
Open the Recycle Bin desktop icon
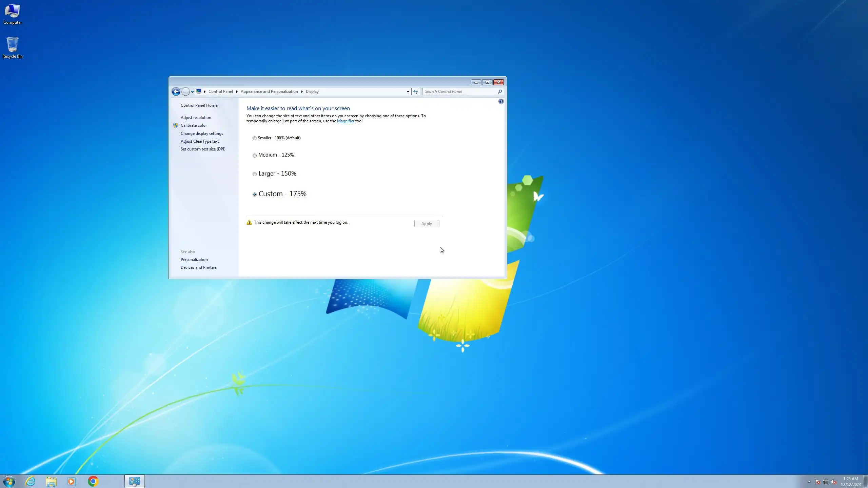pyautogui.click(x=13, y=47)
